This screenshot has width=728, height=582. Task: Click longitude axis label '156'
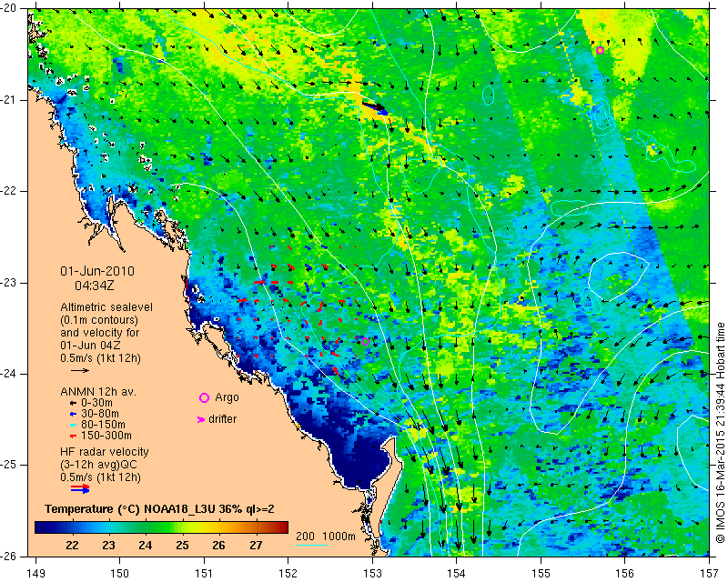point(625,574)
